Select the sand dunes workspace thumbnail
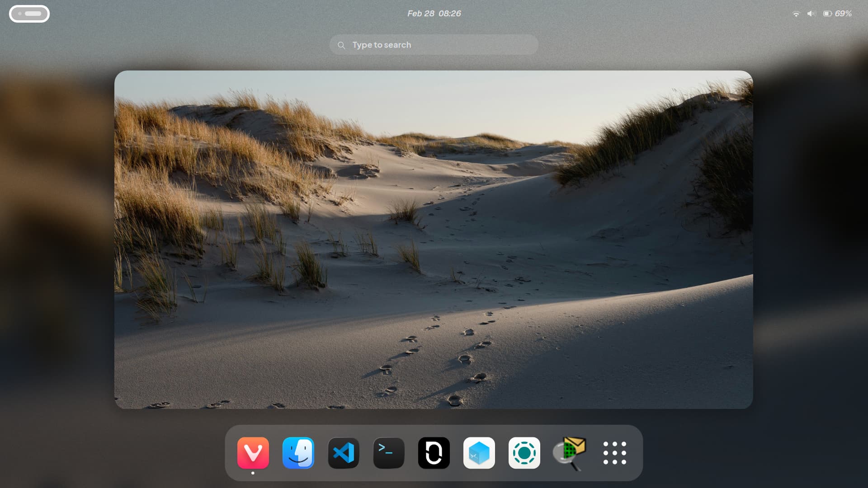Screen dimensions: 868x488 [x=434, y=239]
